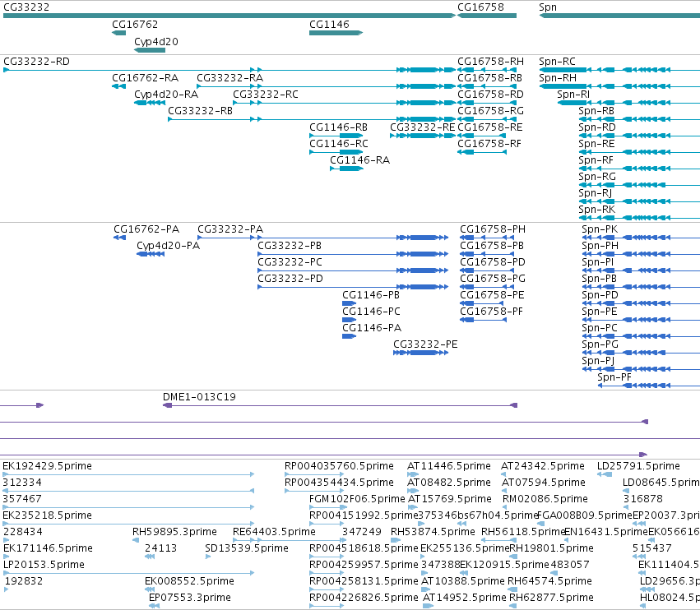
Task: Select the Spn-RB transcript label
Action: click(x=596, y=111)
